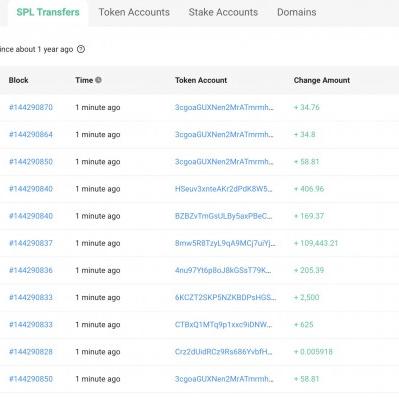This screenshot has height=399, width=399.
Task: Select the +169.37 change amount
Action: click(309, 216)
